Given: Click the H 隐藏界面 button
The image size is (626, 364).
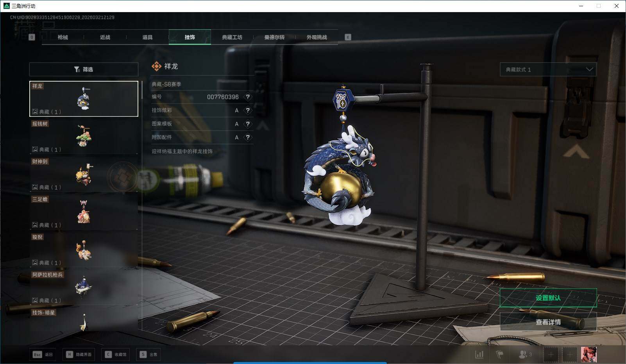Looking at the screenshot, I should [x=79, y=355].
